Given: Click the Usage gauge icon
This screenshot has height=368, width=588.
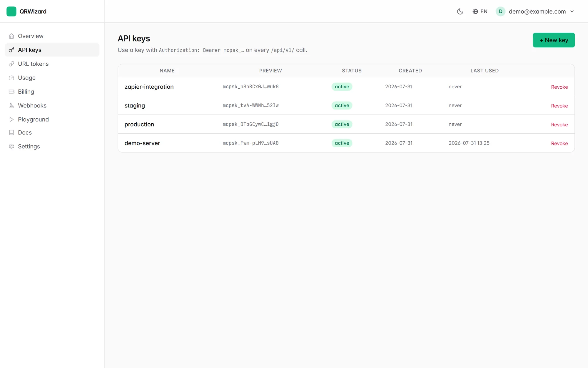Looking at the screenshot, I should point(11,78).
